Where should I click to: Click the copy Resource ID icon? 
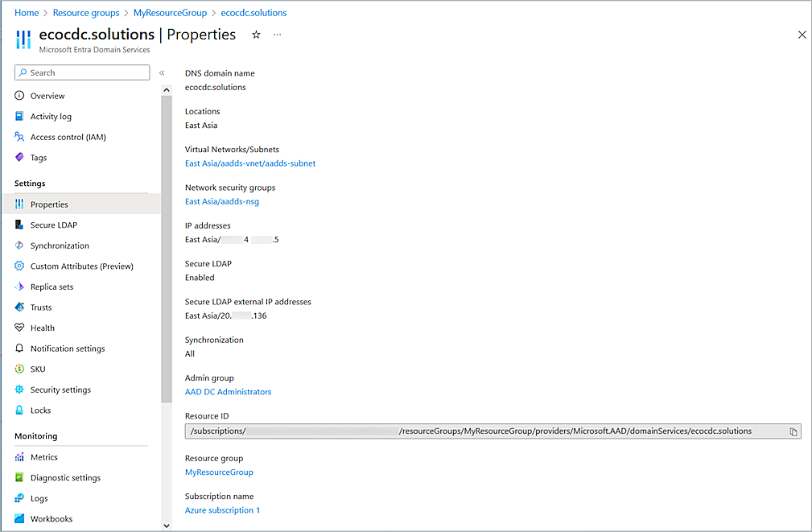(x=792, y=431)
